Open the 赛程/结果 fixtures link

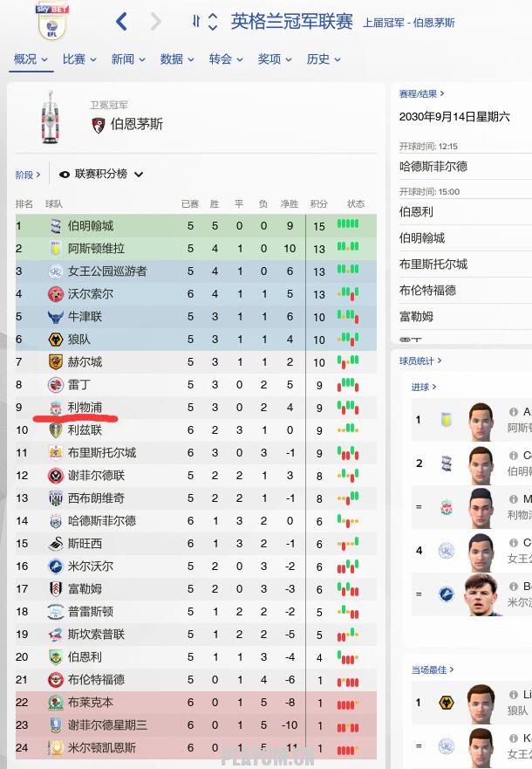[422, 93]
